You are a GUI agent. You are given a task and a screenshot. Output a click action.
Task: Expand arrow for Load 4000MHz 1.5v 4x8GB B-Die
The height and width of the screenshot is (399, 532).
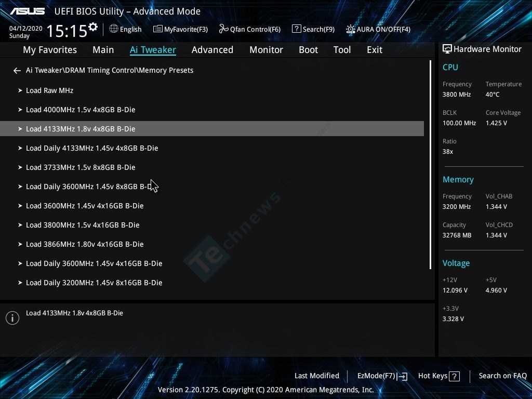tap(20, 110)
